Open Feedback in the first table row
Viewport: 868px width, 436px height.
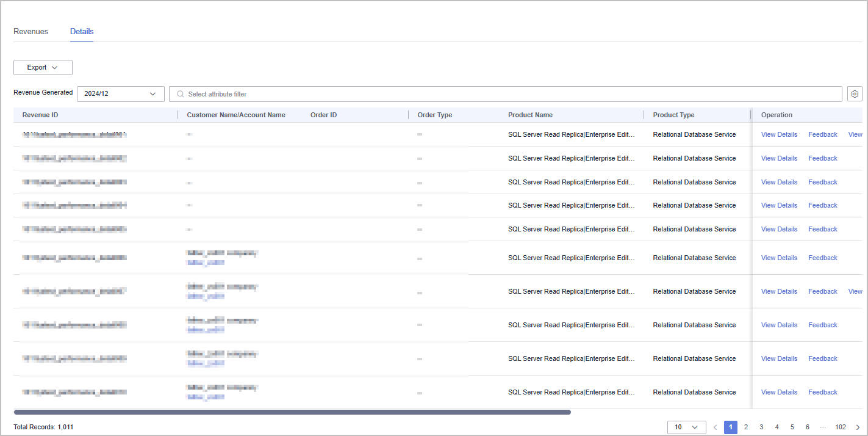(x=823, y=134)
